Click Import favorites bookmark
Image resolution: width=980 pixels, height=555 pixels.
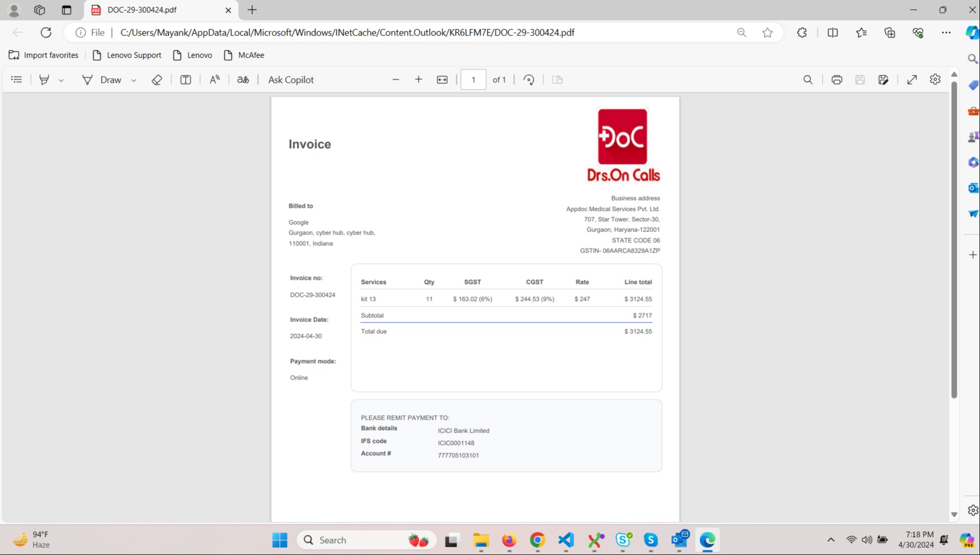(44, 55)
